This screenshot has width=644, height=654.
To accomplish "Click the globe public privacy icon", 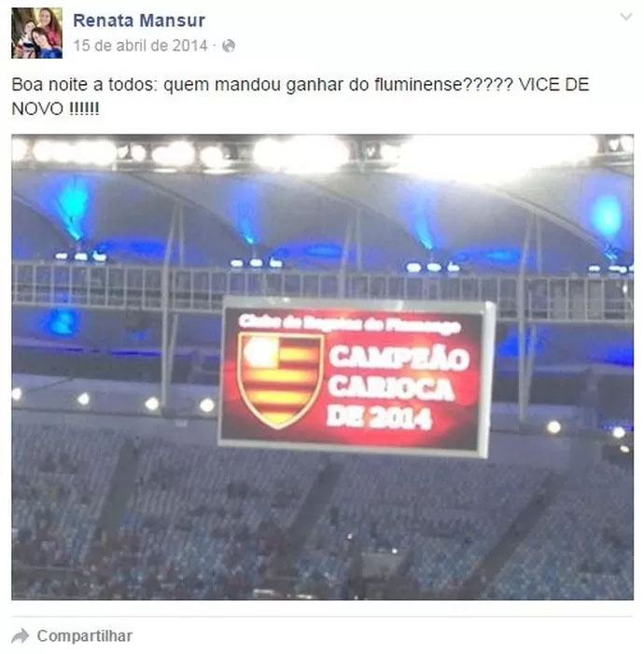I will [229, 46].
